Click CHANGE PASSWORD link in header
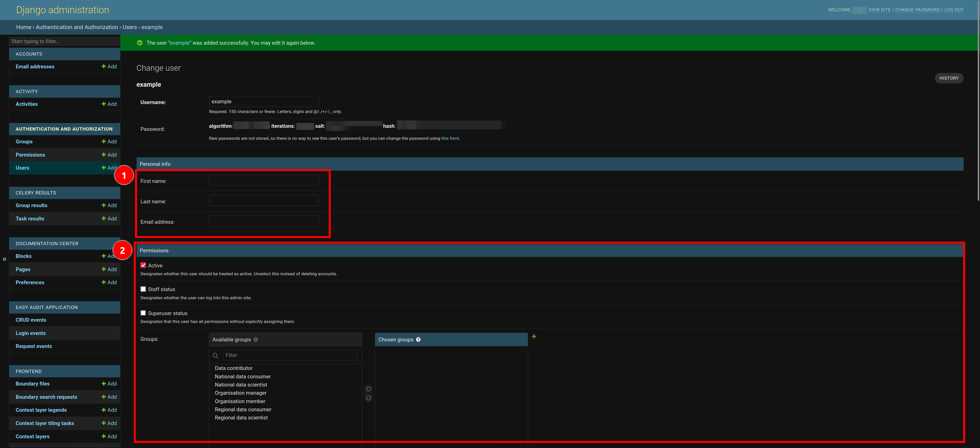 click(917, 10)
